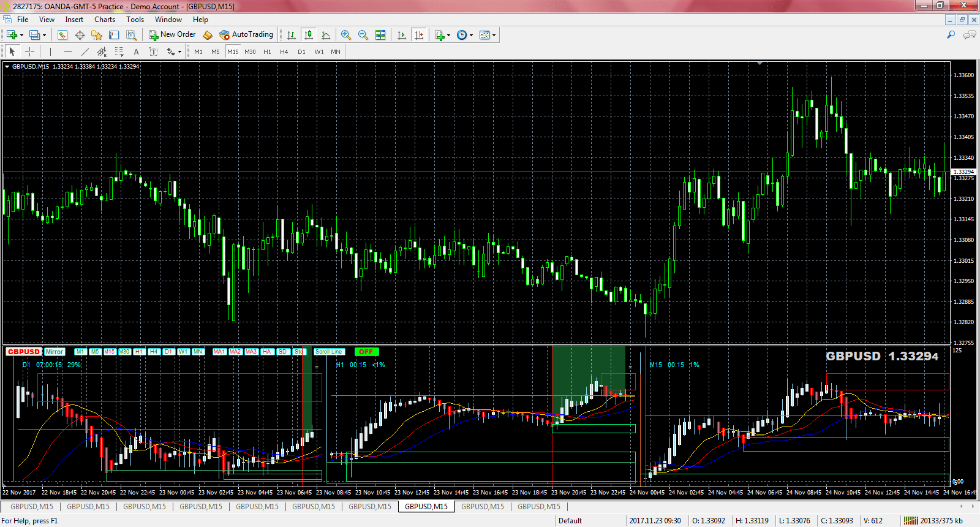
Task: Zoom out of the chart
Action: pos(363,35)
